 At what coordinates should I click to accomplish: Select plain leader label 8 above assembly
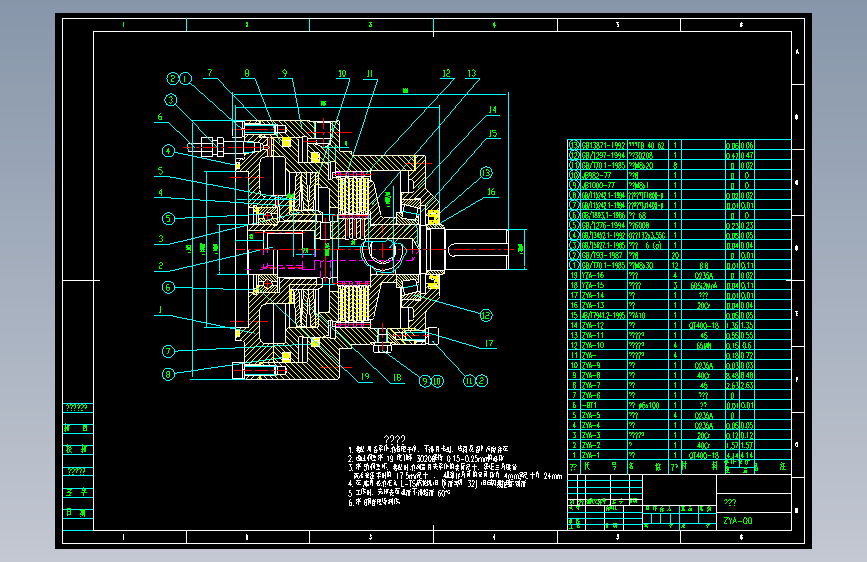[247, 73]
